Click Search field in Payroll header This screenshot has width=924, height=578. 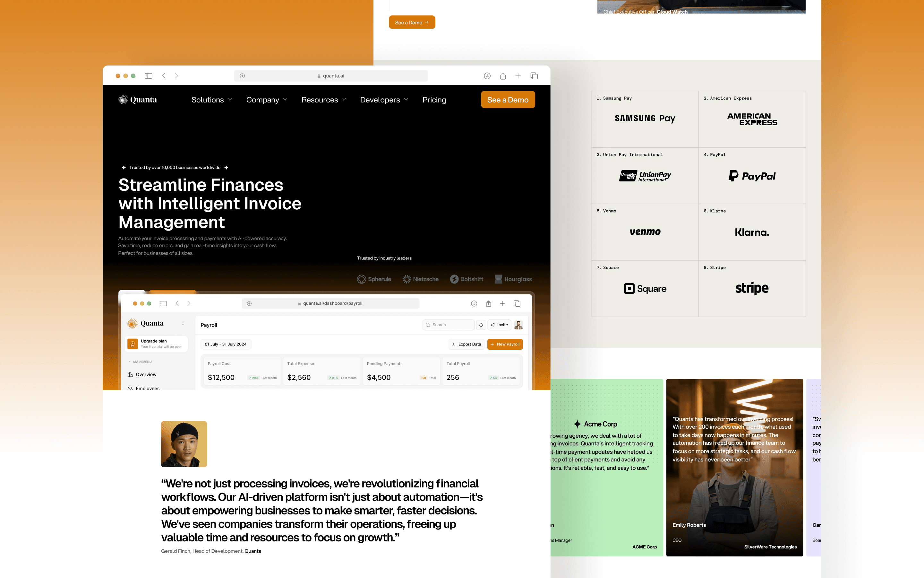coord(448,325)
